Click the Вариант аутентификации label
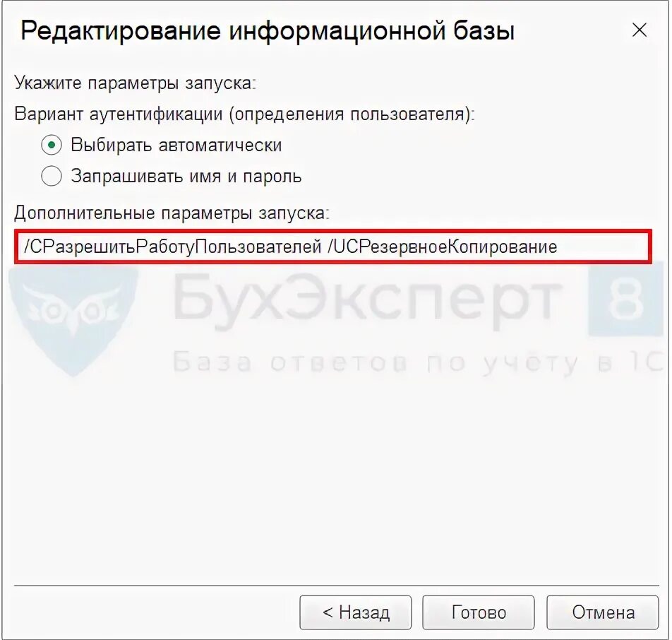Viewport: 672px width, 640px height. [x=244, y=114]
